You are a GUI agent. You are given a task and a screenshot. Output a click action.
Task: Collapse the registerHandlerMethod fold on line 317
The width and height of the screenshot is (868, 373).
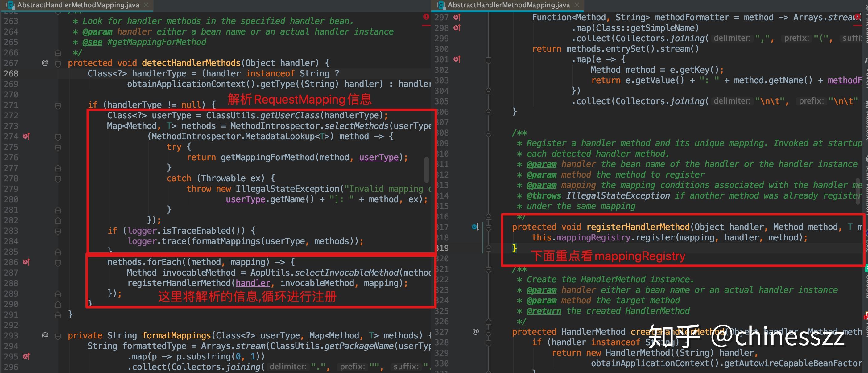coord(489,227)
